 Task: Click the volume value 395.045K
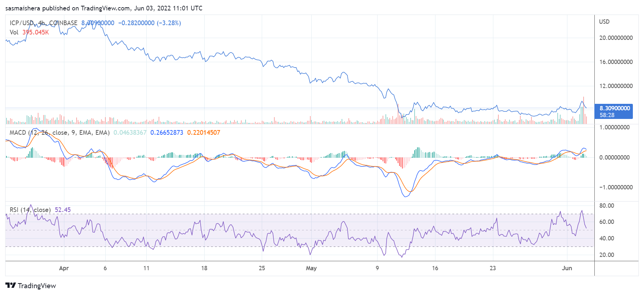coord(36,32)
